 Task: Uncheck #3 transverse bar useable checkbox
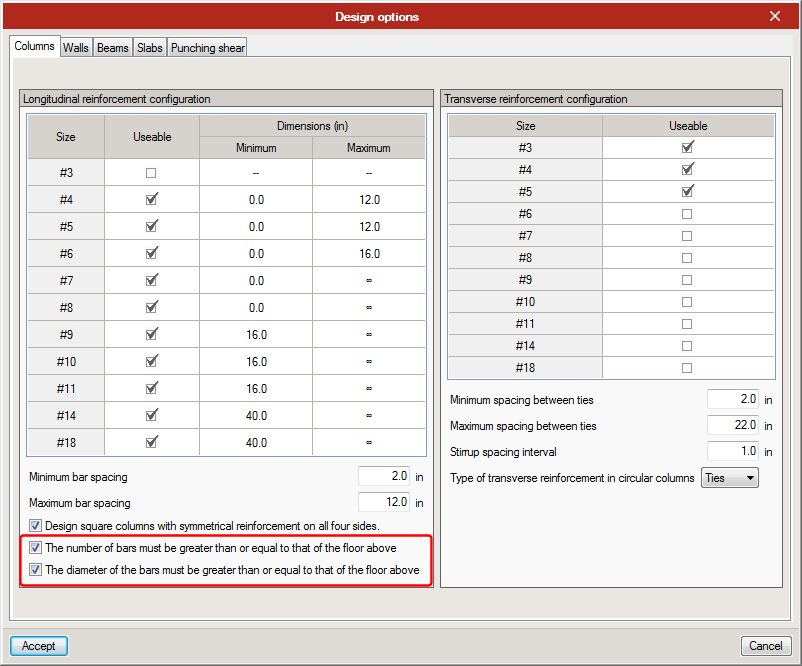click(x=687, y=148)
